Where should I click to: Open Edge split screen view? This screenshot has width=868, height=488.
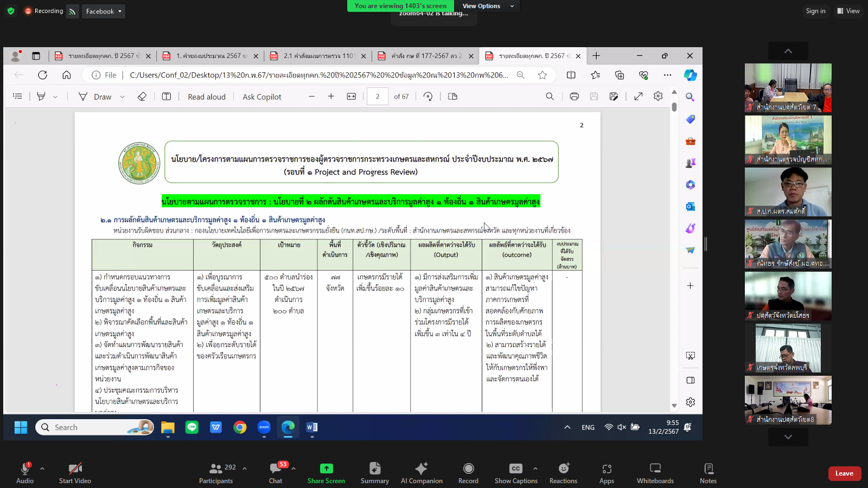[x=571, y=75]
